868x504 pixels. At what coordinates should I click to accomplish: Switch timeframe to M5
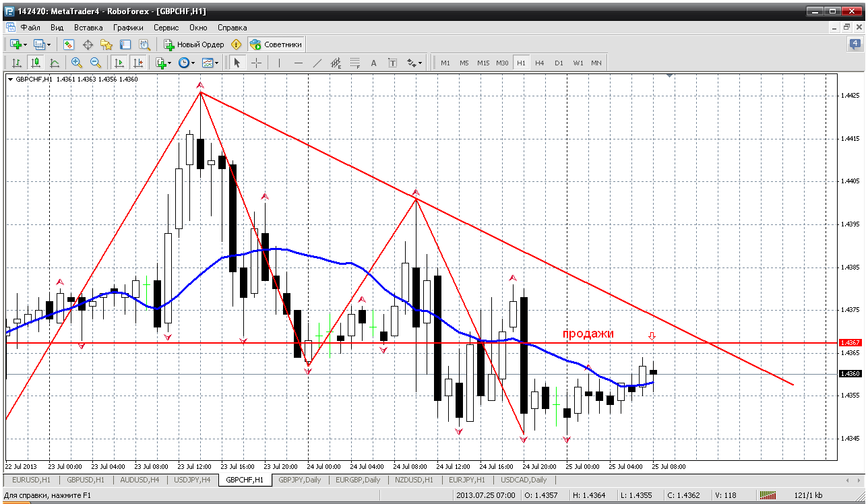[x=464, y=63]
